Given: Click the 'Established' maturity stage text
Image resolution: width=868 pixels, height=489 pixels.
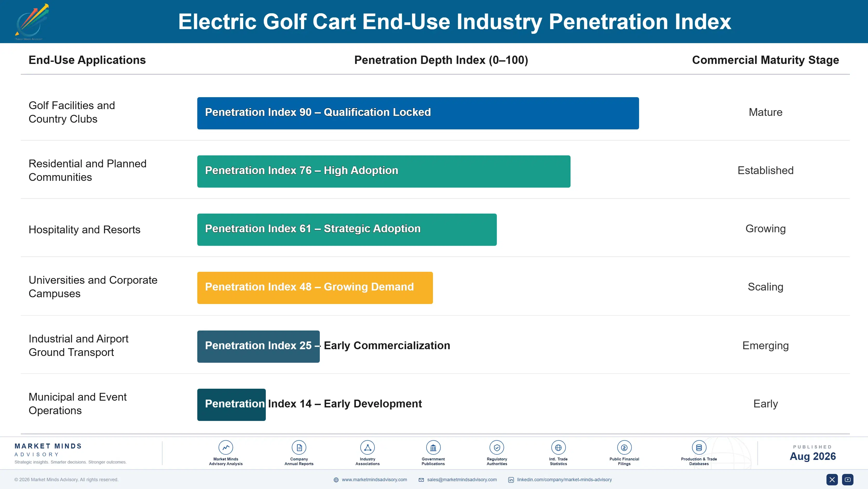Looking at the screenshot, I should [765, 170].
